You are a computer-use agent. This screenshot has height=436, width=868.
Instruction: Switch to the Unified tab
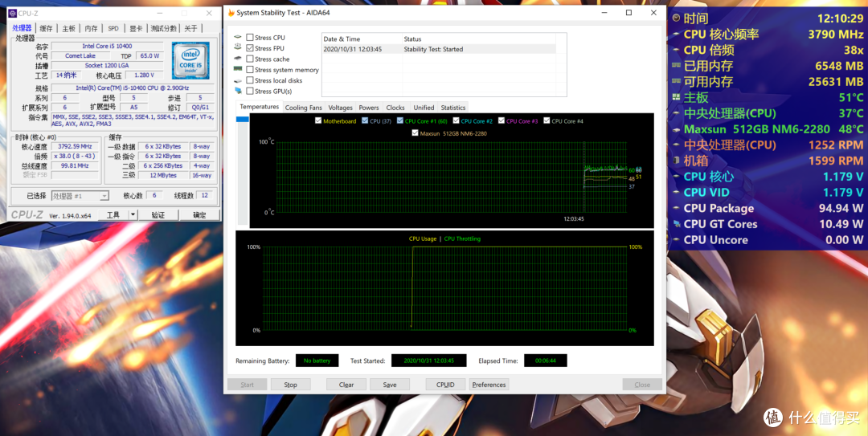(424, 108)
